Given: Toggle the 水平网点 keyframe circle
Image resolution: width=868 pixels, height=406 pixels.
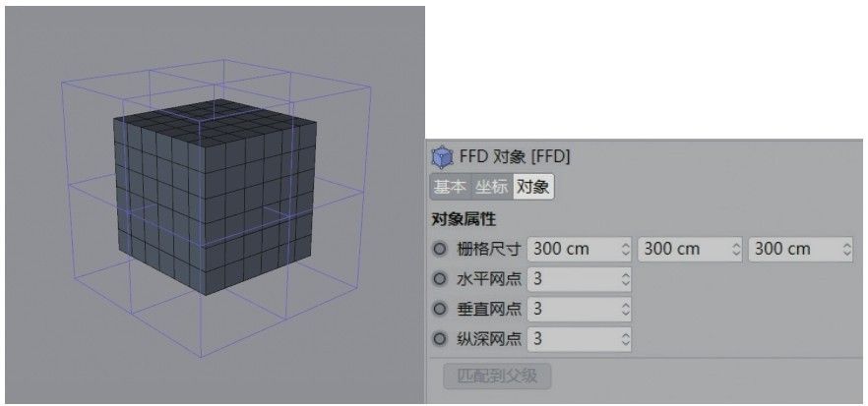Looking at the screenshot, I should [440, 279].
